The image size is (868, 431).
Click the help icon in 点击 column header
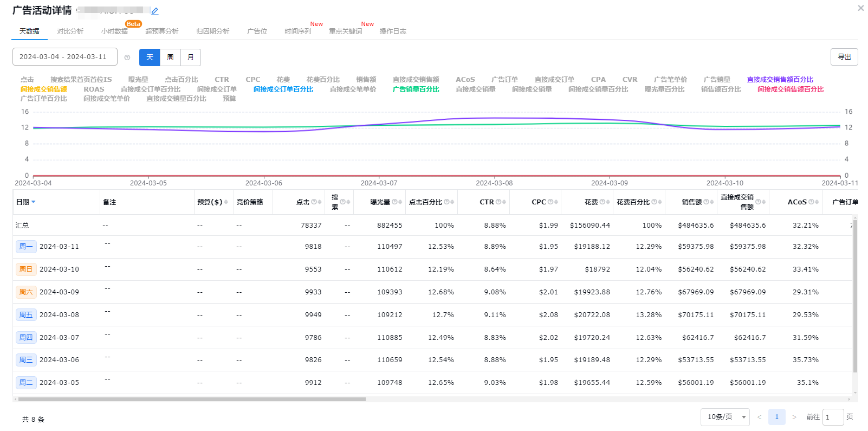[314, 202]
